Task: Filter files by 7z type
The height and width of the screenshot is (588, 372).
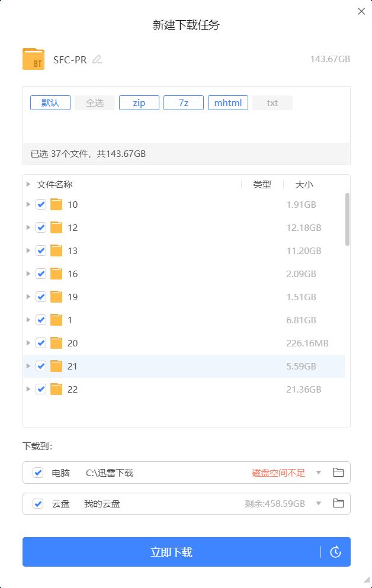Action: [x=184, y=103]
